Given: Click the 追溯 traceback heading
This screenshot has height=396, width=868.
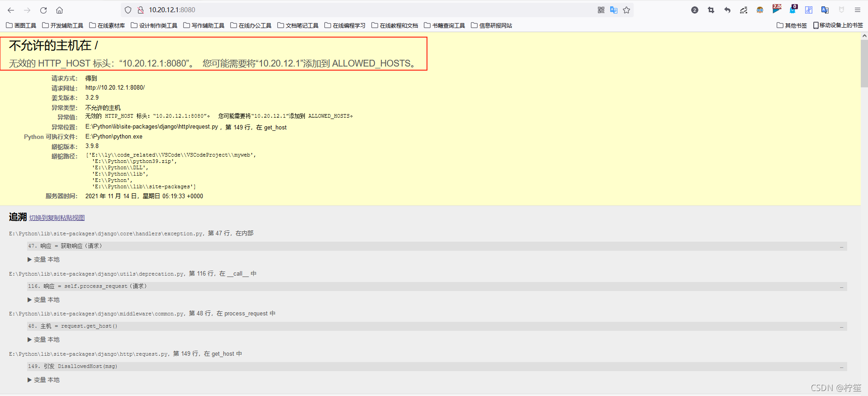Looking at the screenshot, I should pos(18,217).
